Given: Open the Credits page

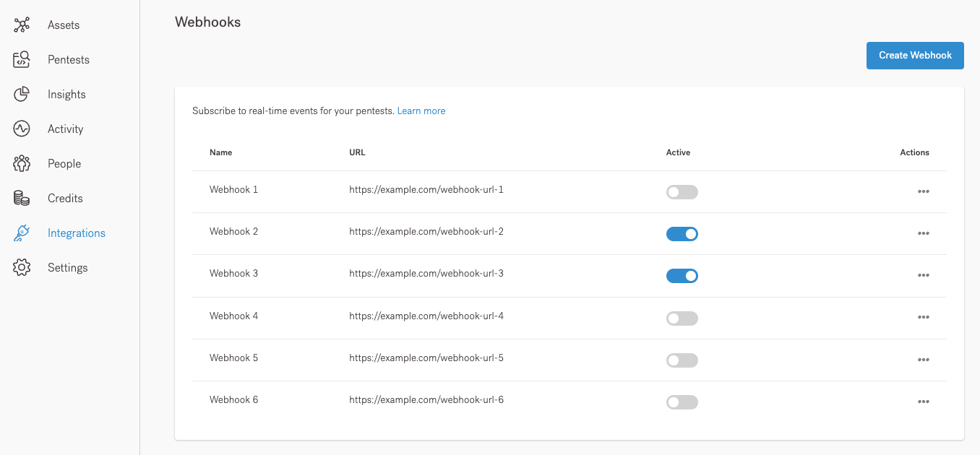Looking at the screenshot, I should [x=65, y=199].
